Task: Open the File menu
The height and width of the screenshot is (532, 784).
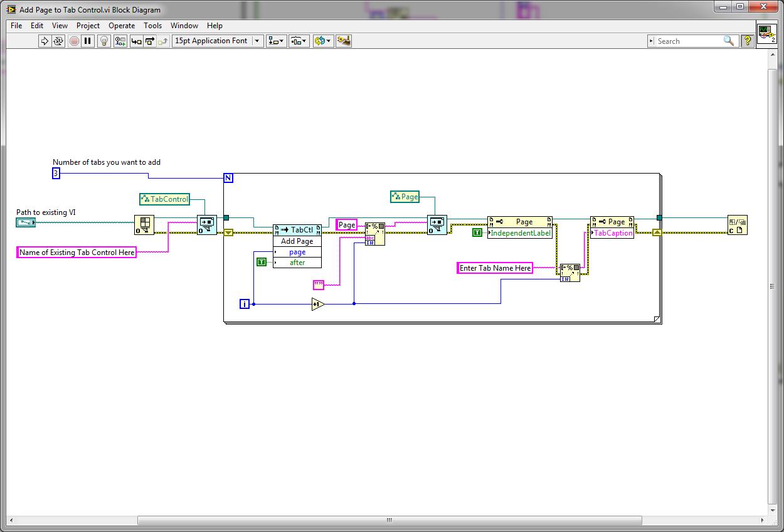Action: [x=16, y=26]
